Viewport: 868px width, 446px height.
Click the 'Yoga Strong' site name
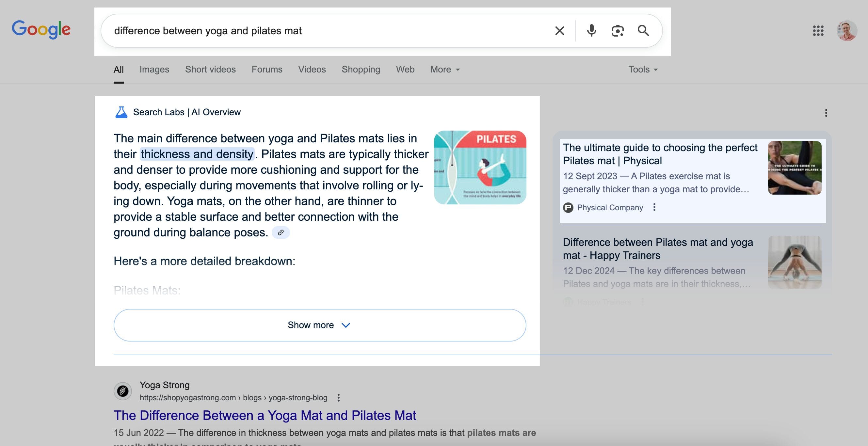pos(165,385)
